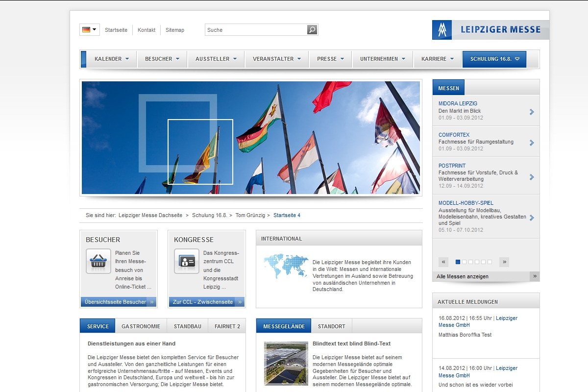Open COMFORTEX arrow icon
The height and width of the screenshot is (392, 588).
point(532,143)
